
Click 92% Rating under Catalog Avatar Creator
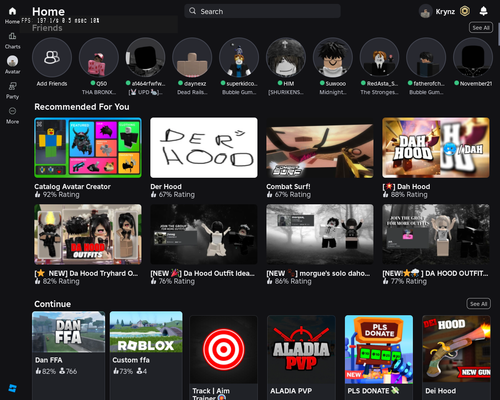57,195
